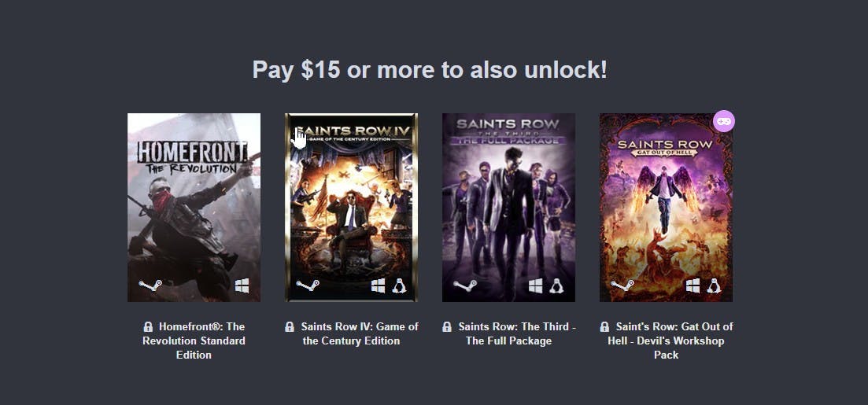Click the Linux penguin icon on Saints Row The Third
Image resolution: width=868 pixels, height=405 pixels.
556,285
